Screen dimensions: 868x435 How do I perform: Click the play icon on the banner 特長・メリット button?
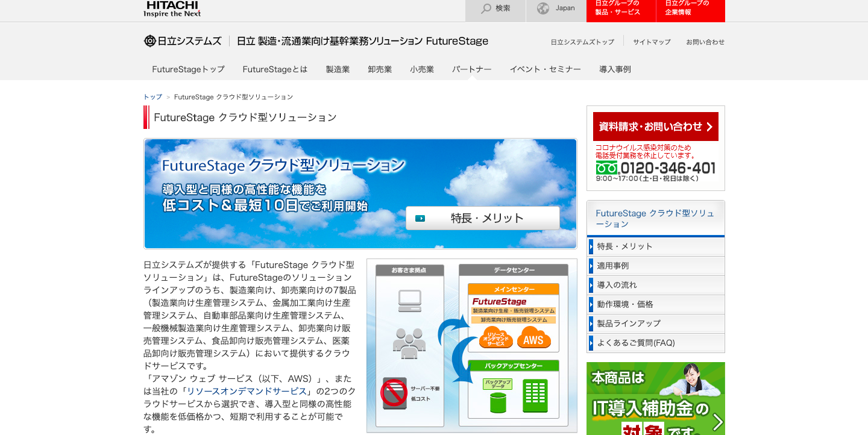click(420, 218)
